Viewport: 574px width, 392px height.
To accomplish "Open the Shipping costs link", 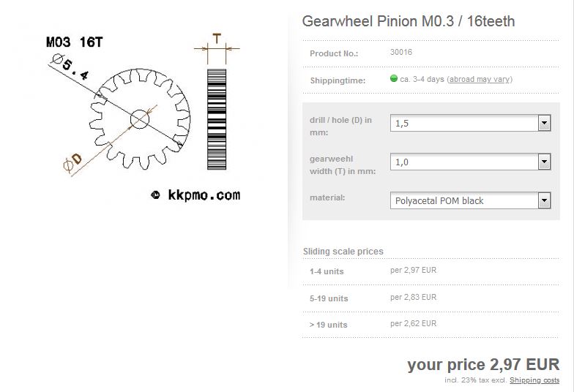I will 534,380.
